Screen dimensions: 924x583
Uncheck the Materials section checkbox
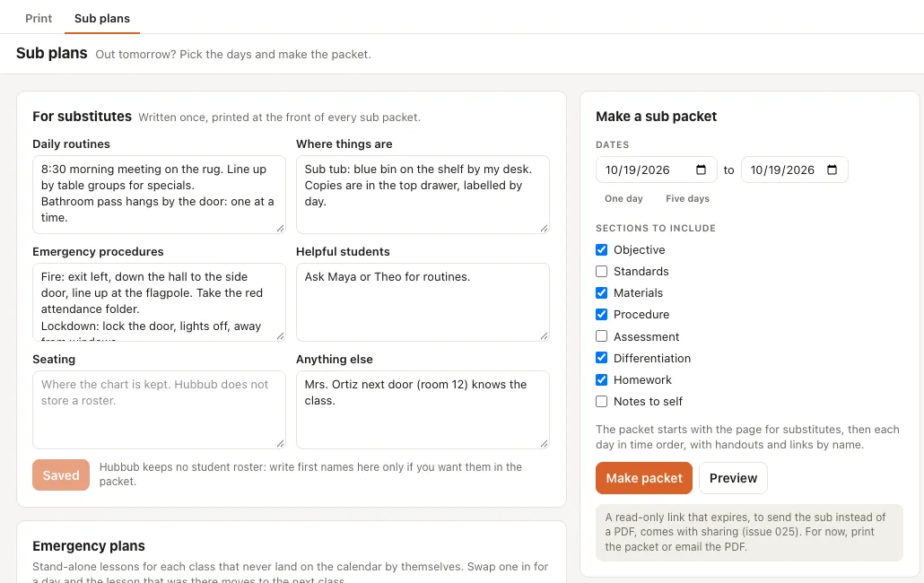[x=601, y=292]
